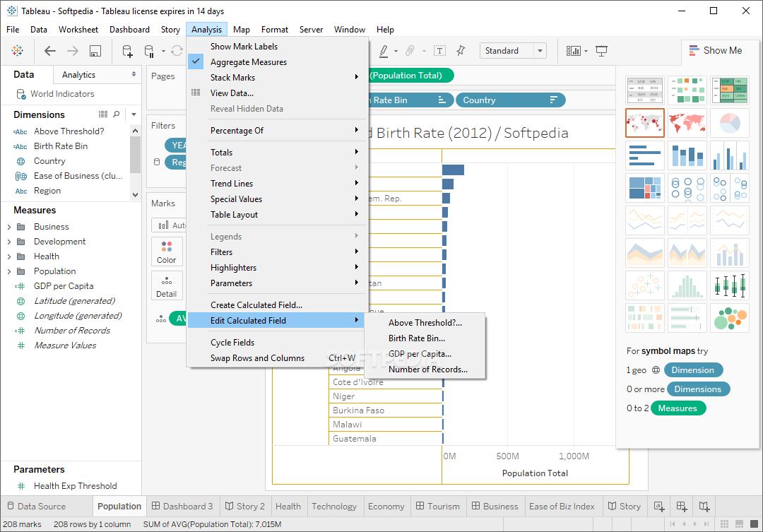Add new data source cylinder icon

tap(127, 51)
